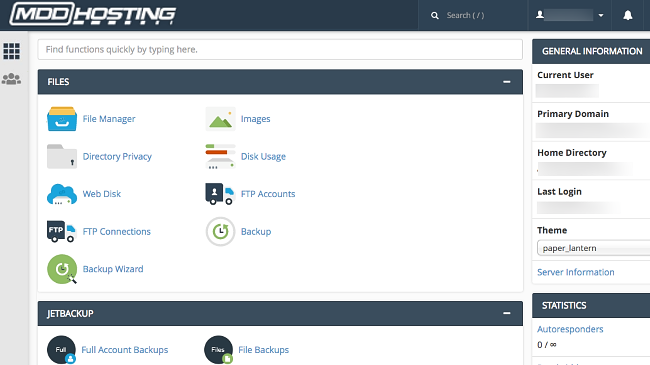Open the Backup Wizard icon
The height and width of the screenshot is (365, 650).
pyautogui.click(x=62, y=269)
